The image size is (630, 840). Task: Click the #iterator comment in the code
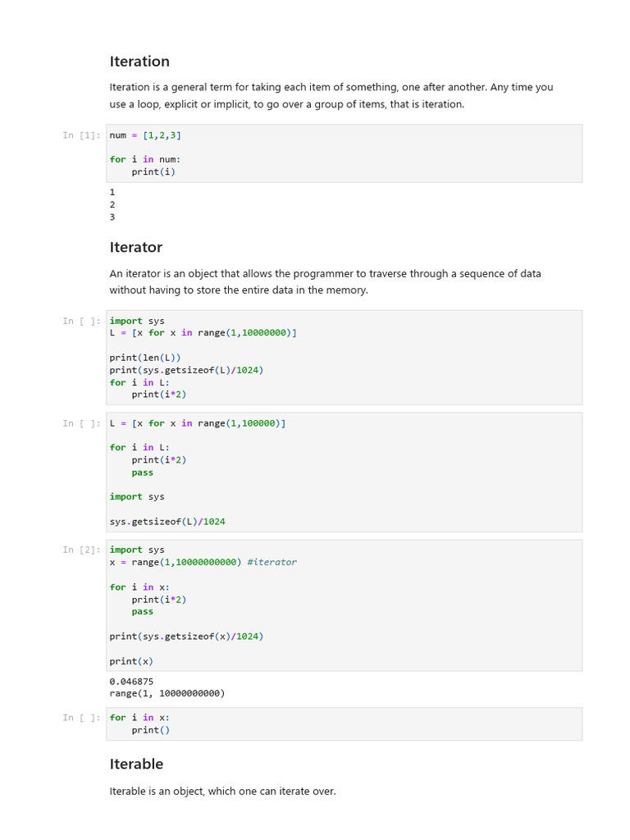(x=272, y=563)
